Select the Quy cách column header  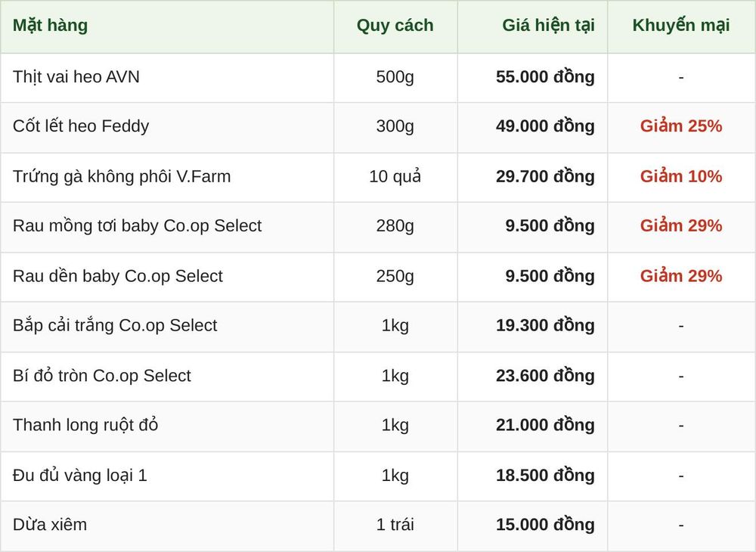(395, 25)
